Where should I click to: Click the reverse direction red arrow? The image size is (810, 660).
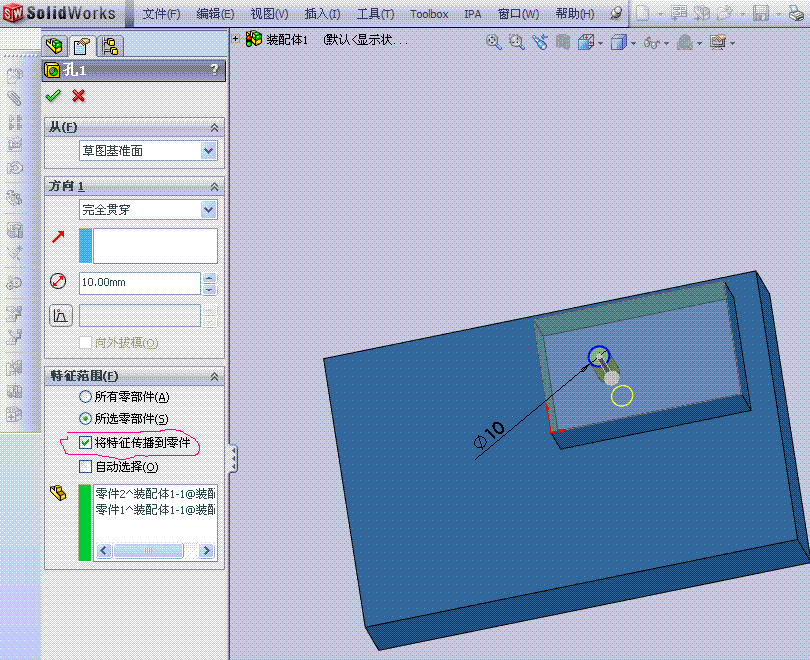(x=58, y=237)
